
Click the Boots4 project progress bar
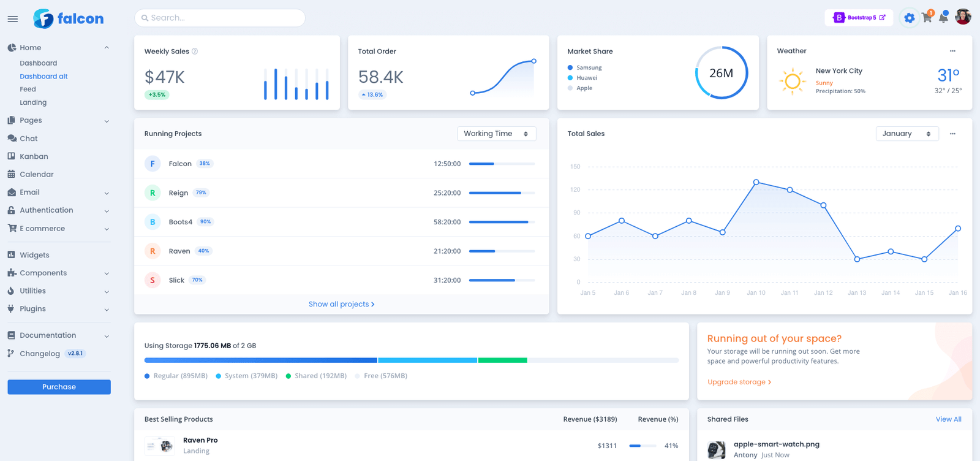pyautogui.click(x=502, y=222)
